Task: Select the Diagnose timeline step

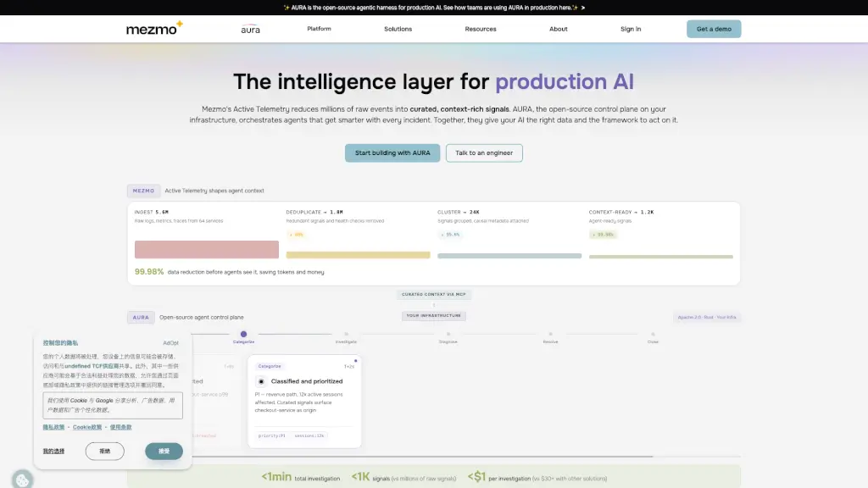Action: pos(448,337)
